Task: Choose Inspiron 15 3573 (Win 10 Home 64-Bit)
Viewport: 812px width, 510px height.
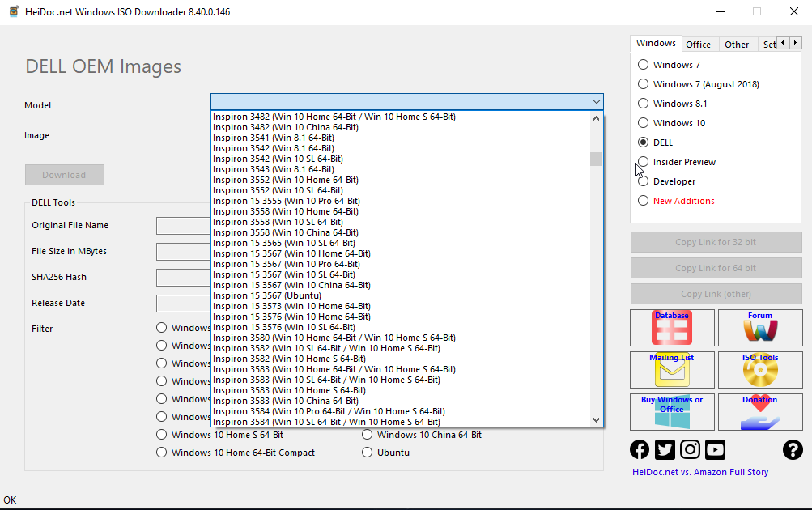Action: (401, 306)
